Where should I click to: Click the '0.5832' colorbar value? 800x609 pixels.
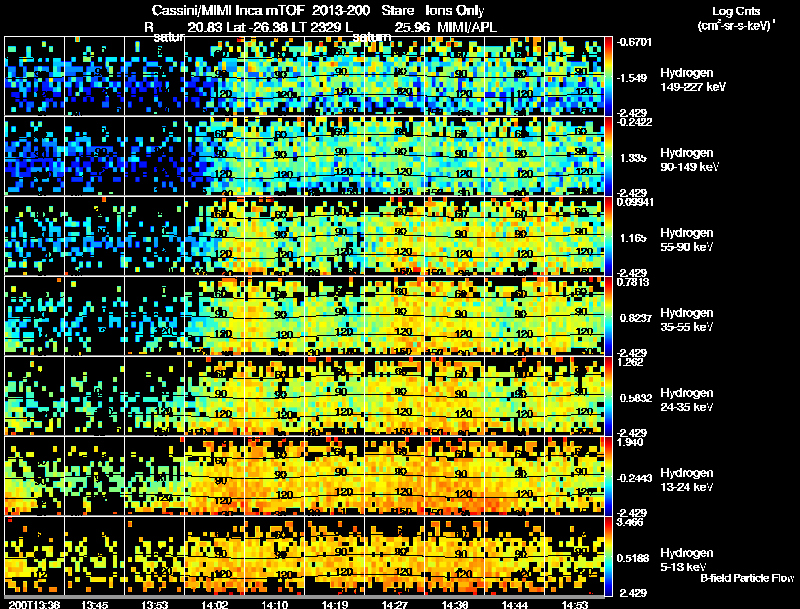click(x=635, y=398)
